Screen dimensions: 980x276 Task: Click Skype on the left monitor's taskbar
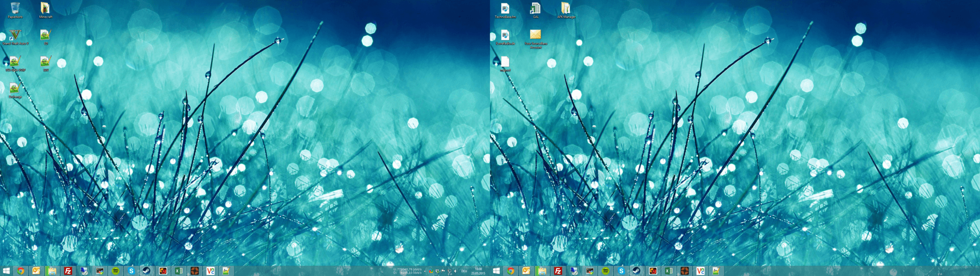[x=131, y=271]
